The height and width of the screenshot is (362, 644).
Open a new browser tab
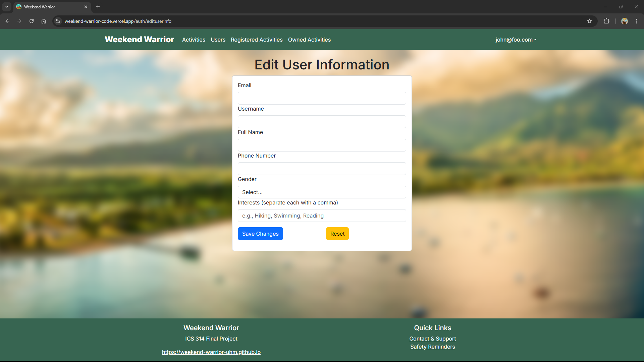pyautogui.click(x=98, y=7)
